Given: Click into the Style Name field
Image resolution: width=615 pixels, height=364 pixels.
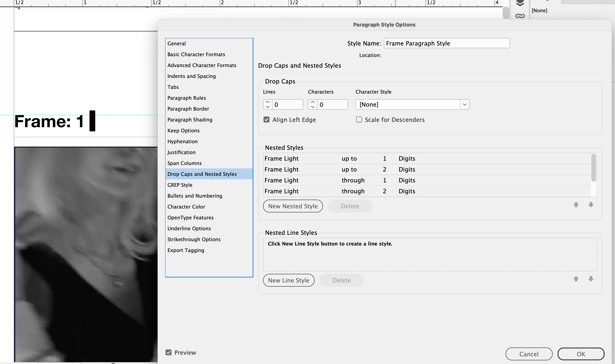Looking at the screenshot, I should tap(446, 43).
